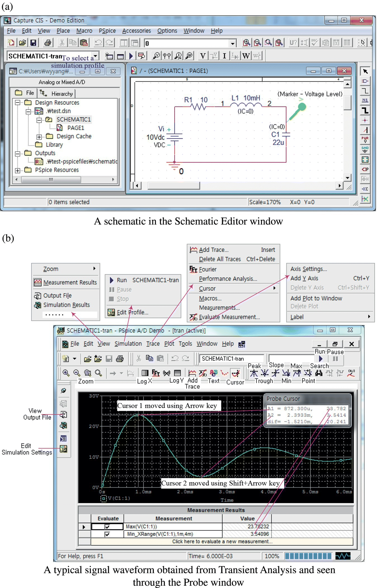
Task: Click the SCHEMATIC1-tran profile field in Probe
Action: 232,359
